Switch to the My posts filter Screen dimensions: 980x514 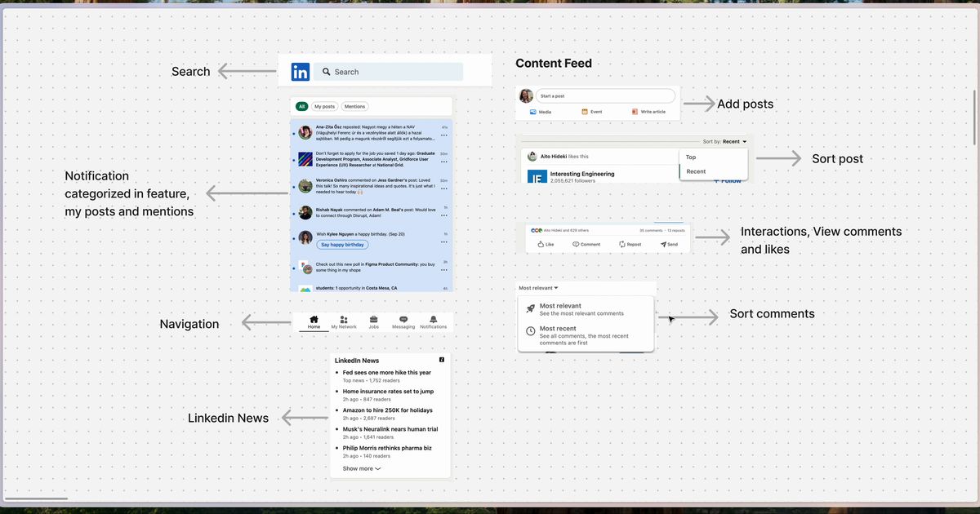(323, 106)
